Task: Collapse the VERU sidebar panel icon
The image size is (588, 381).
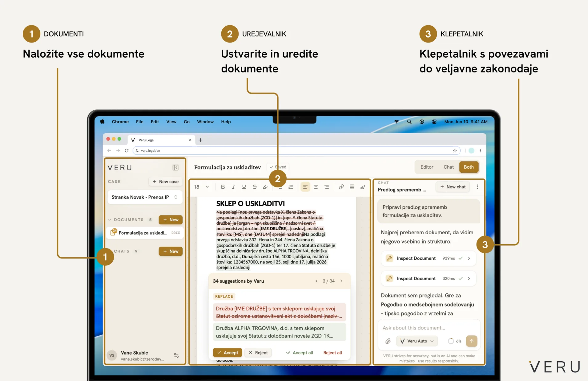Action: tap(175, 167)
